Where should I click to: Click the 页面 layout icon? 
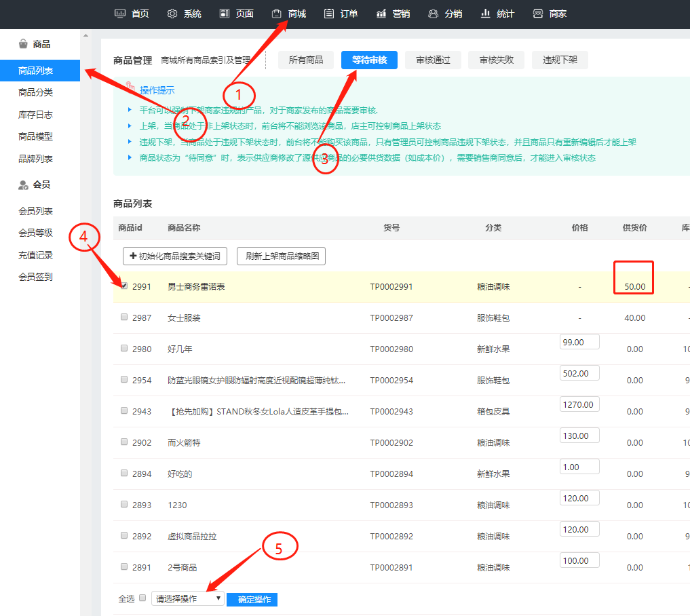pos(225,14)
